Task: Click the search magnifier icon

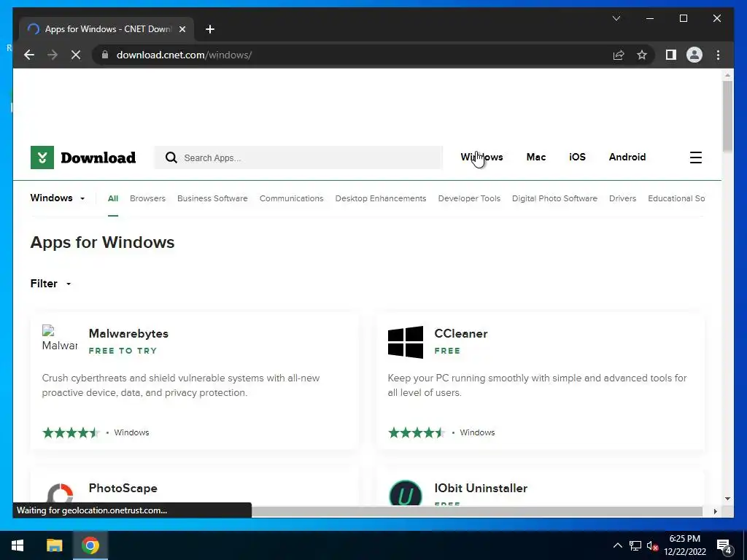Action: 171,157
